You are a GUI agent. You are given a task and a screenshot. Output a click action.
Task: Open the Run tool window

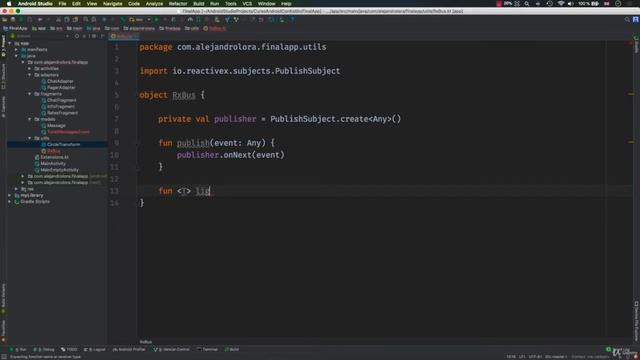coord(18,350)
